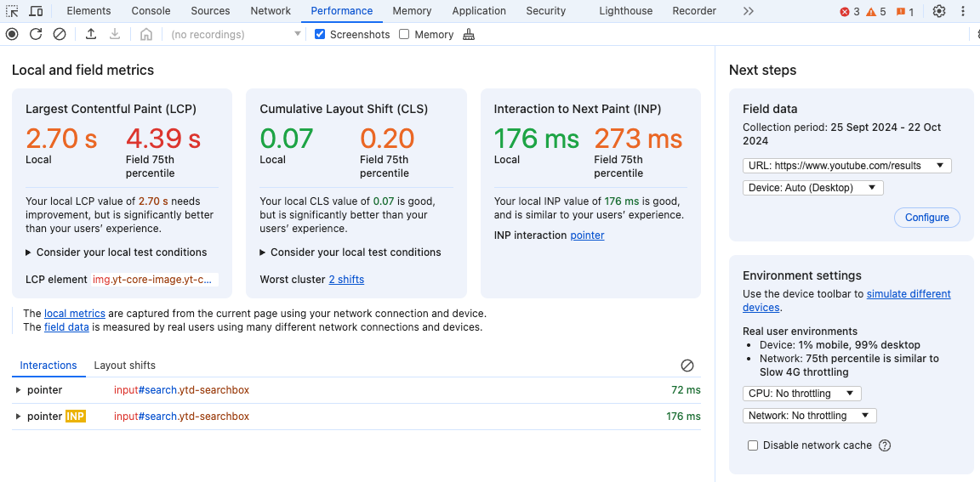Screen dimensions: 980x482
Task: Open the no recordings dropdown
Action: click(x=236, y=34)
